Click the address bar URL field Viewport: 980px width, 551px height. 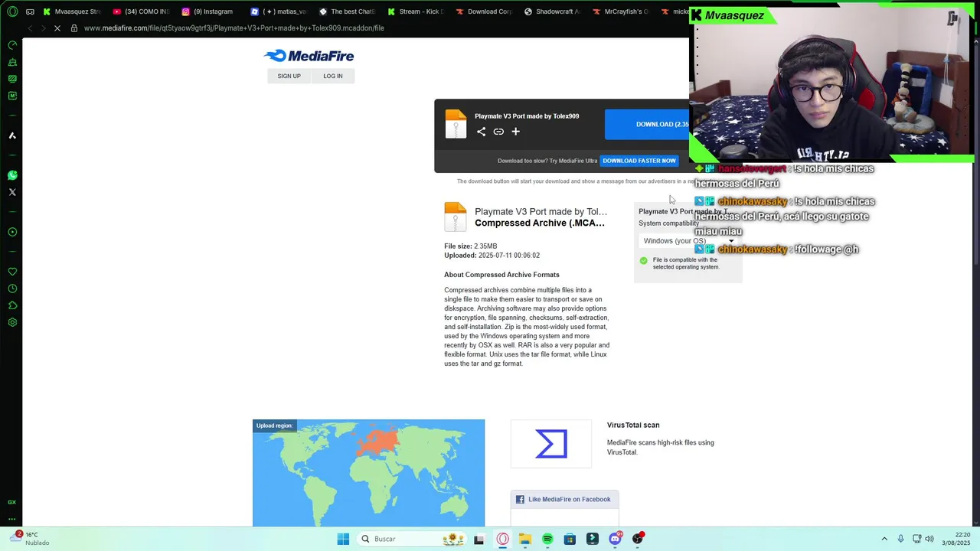click(x=234, y=28)
